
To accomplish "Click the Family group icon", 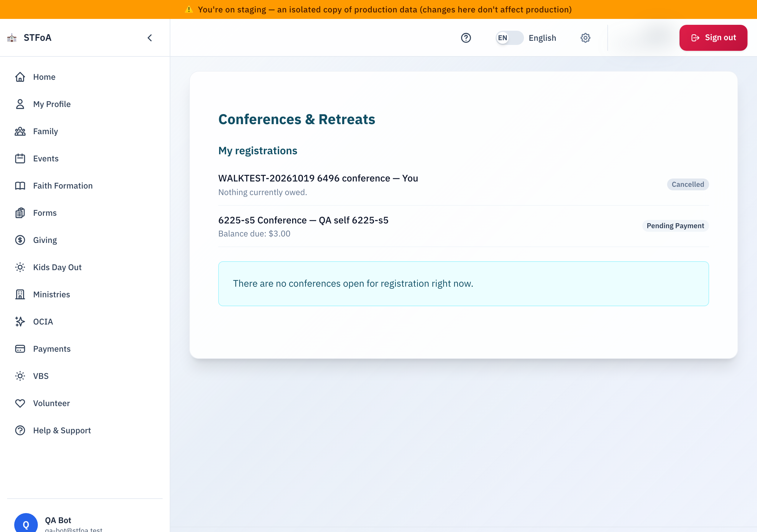I will [x=20, y=131].
